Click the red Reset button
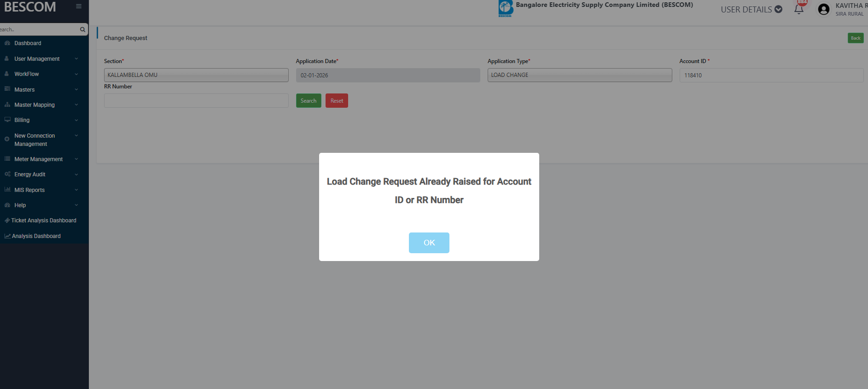Image resolution: width=868 pixels, height=389 pixels. coord(337,101)
